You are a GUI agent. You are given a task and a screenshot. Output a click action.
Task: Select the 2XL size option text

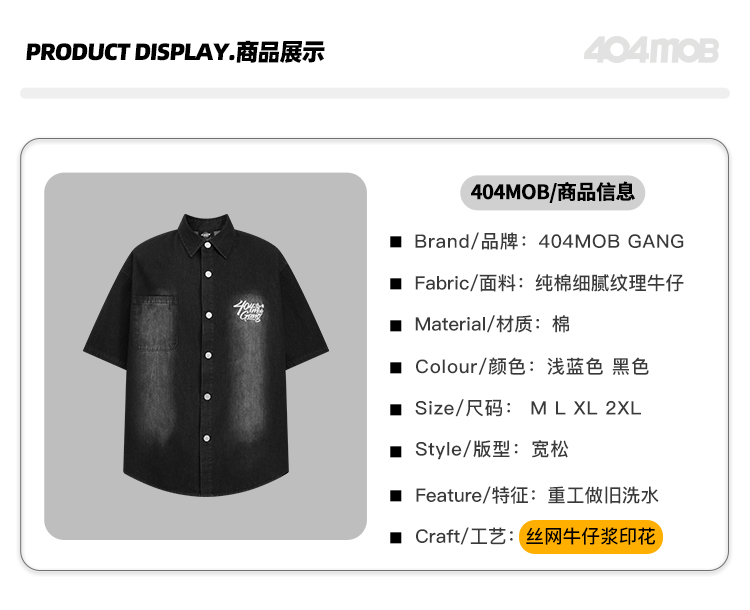[x=623, y=409]
